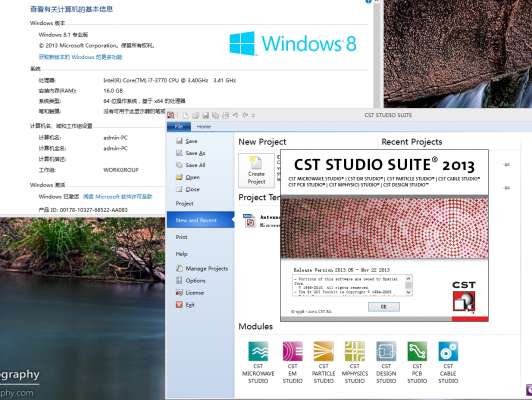This screenshot has height=400, width=532.
Task: Click Save All icon in quick access toolbar
Action: coord(215,115)
